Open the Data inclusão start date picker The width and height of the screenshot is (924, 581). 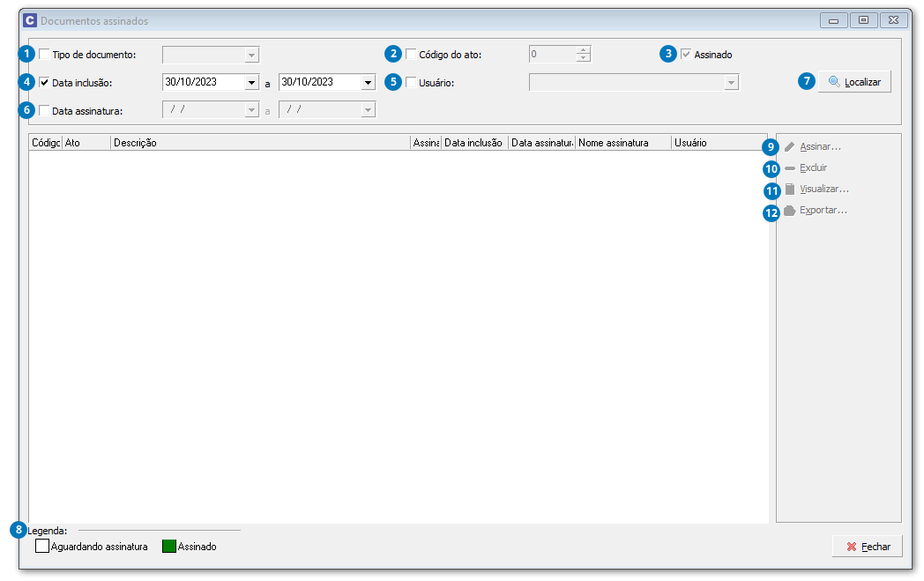tap(251, 83)
